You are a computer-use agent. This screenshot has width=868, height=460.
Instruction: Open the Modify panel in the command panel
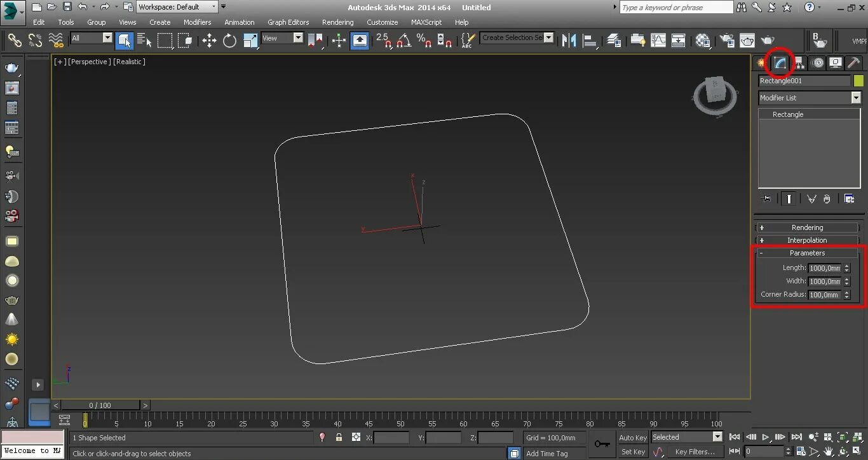click(780, 62)
